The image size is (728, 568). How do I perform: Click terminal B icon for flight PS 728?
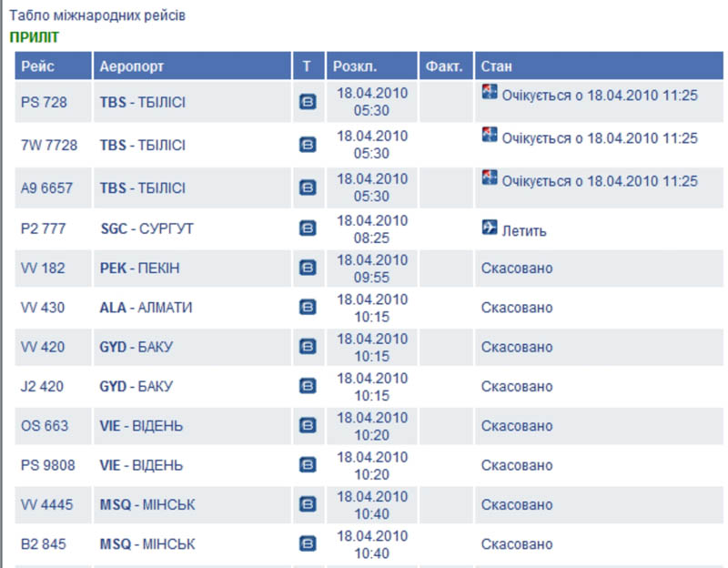tap(308, 103)
